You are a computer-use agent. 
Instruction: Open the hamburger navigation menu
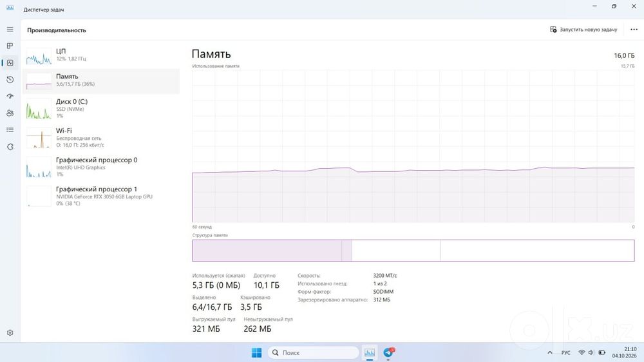[x=10, y=30]
